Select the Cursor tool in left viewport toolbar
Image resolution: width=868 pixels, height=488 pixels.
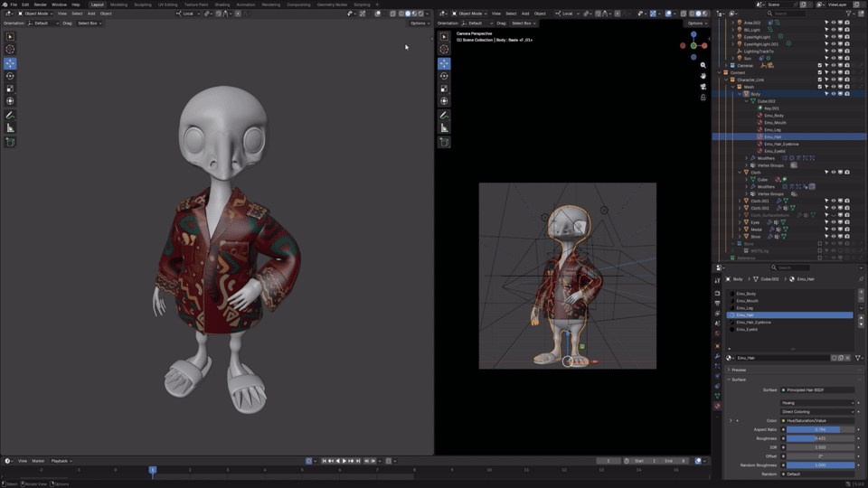(10, 49)
